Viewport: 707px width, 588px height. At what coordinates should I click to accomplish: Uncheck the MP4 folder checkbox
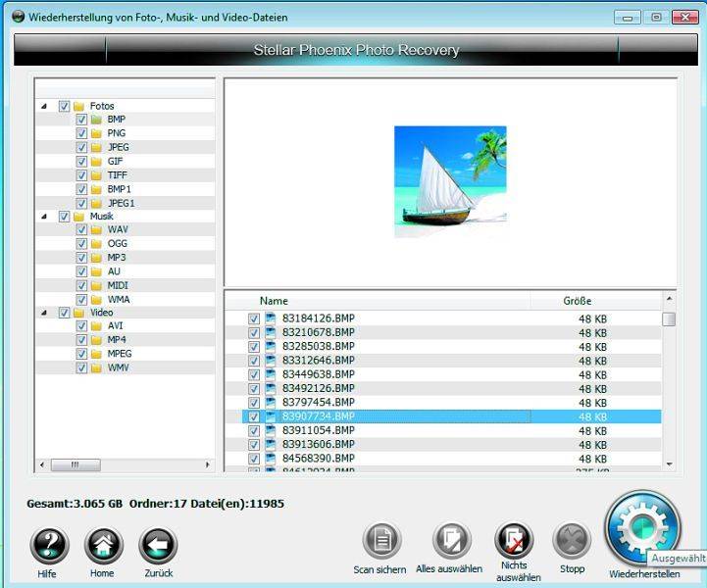point(81,340)
